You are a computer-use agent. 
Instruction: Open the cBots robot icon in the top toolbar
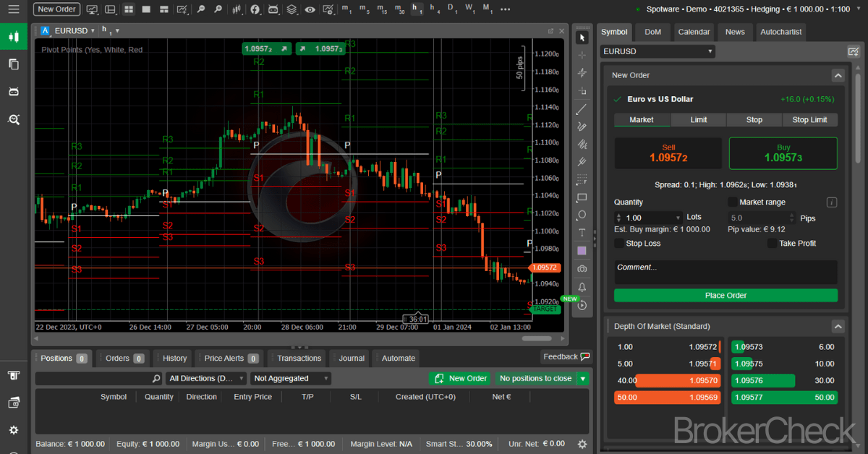[273, 9]
